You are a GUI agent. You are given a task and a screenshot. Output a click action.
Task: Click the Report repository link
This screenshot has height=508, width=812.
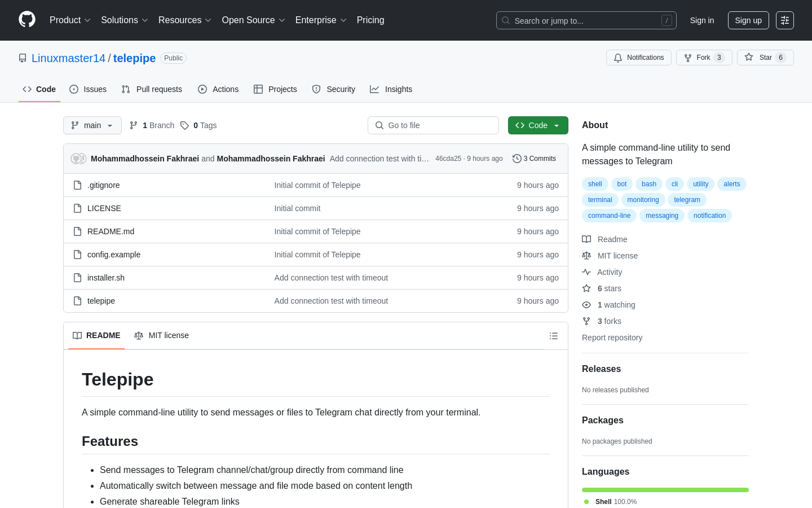612,338
